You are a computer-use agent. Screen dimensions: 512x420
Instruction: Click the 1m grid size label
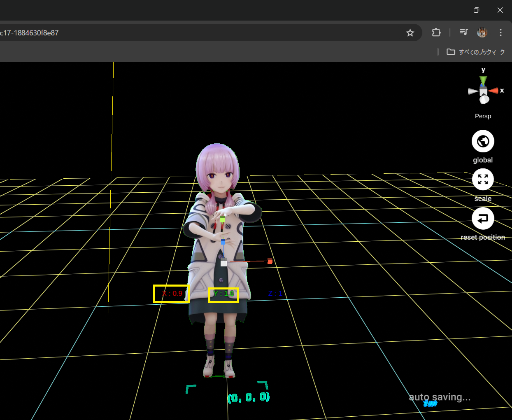coord(430,404)
